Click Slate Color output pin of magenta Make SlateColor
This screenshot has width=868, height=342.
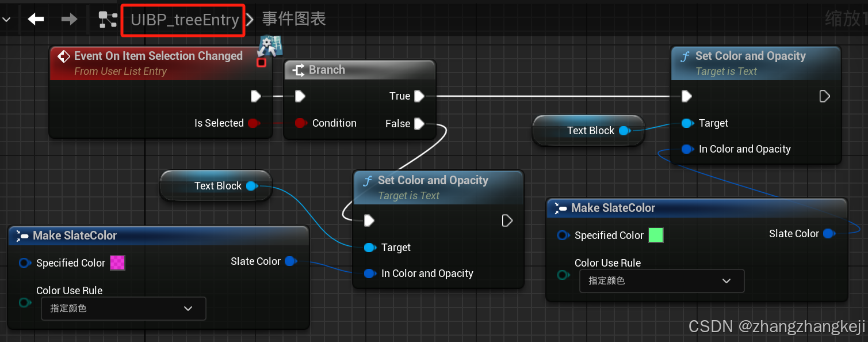pos(290,261)
